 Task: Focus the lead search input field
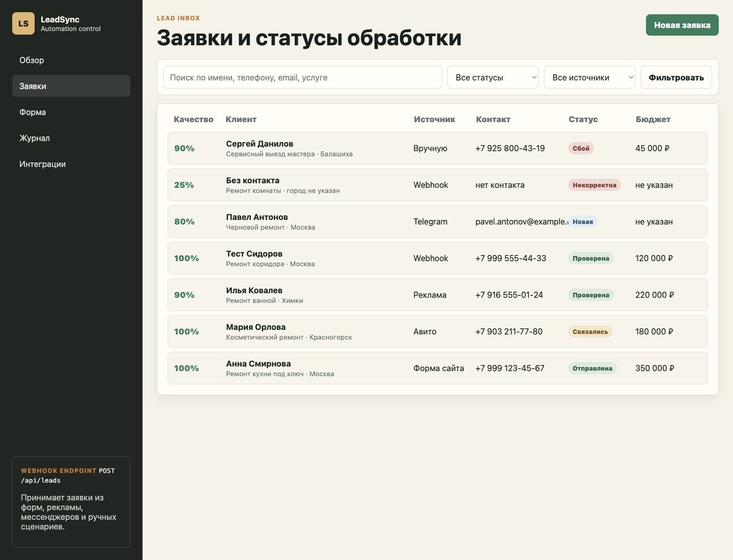tap(302, 77)
